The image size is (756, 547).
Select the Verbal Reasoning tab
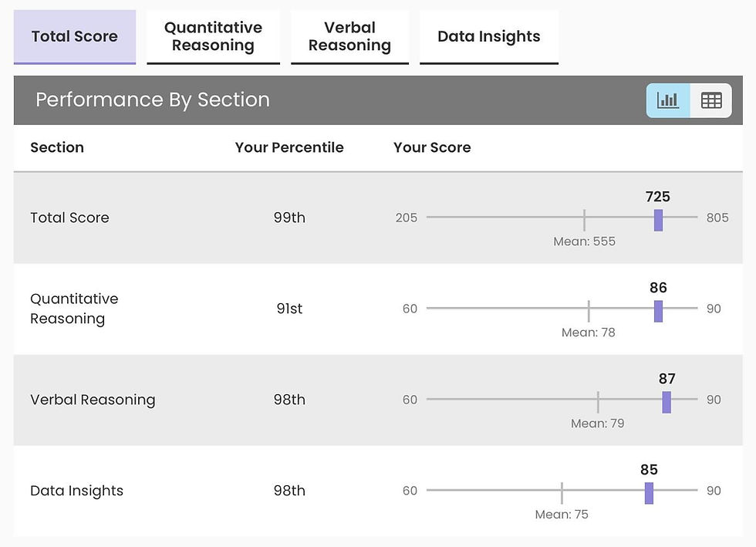point(349,36)
